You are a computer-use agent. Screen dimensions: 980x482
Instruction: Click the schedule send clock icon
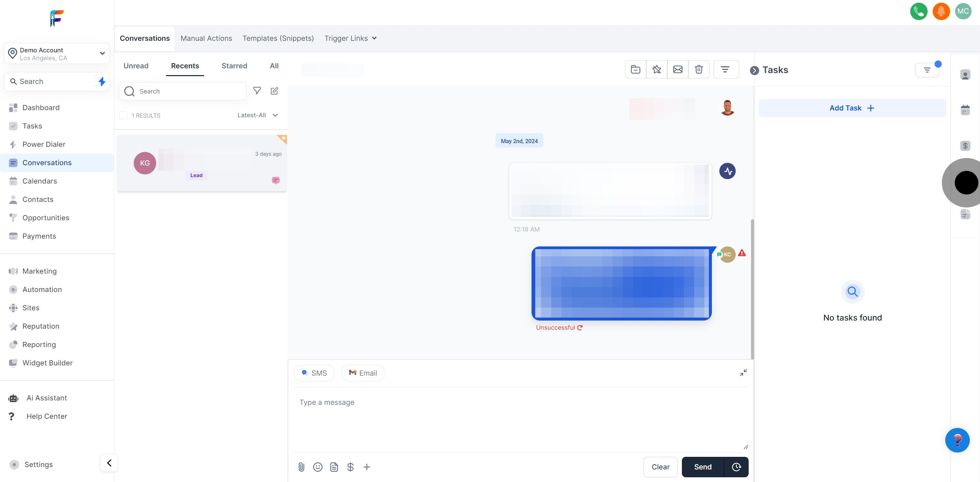736,467
